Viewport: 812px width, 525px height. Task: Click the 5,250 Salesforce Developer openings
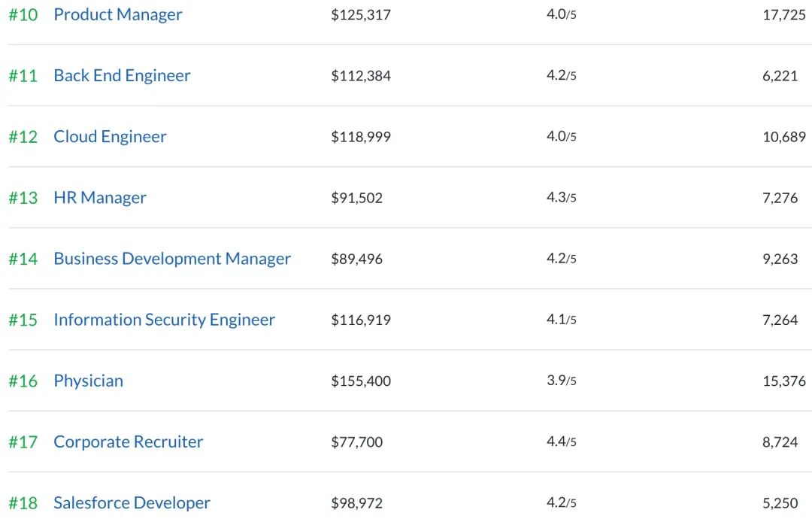780,503
